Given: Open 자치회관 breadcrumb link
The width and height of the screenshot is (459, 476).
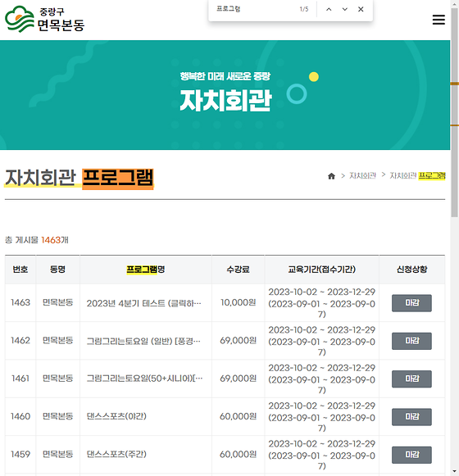Looking at the screenshot, I should [x=362, y=176].
